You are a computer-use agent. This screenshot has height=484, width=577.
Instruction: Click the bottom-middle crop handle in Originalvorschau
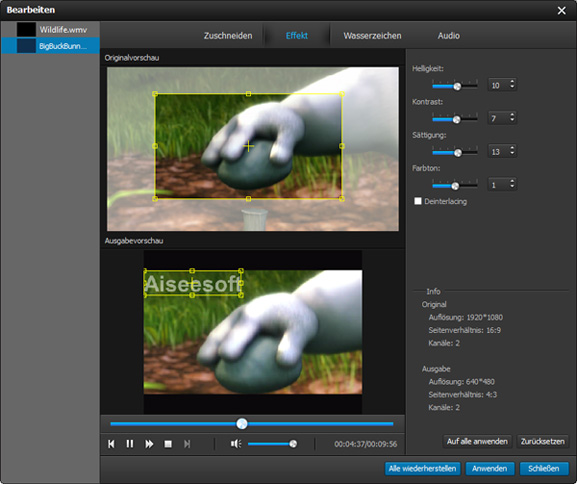(248, 199)
